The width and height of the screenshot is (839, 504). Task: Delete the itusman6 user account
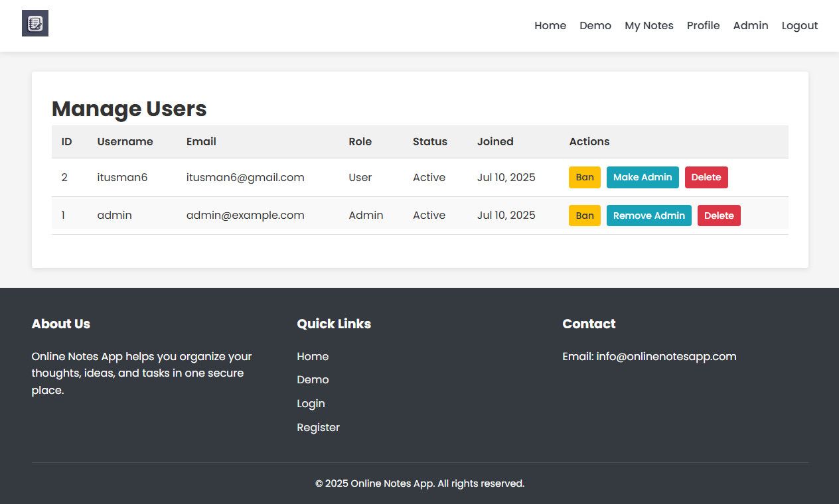[x=706, y=177]
